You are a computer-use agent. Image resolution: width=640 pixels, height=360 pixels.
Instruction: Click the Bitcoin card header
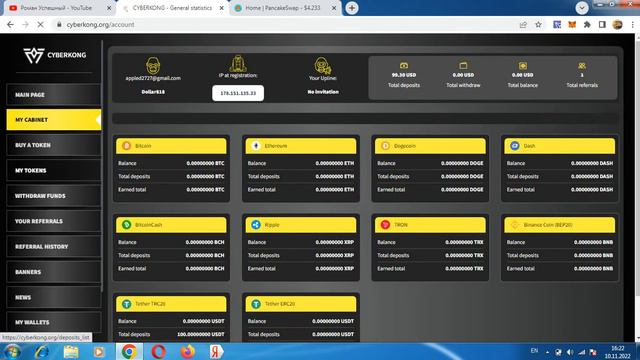(x=171, y=146)
